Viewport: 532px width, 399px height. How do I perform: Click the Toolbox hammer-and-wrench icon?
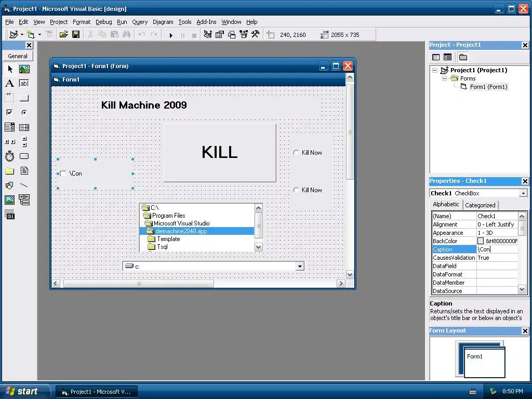point(256,34)
